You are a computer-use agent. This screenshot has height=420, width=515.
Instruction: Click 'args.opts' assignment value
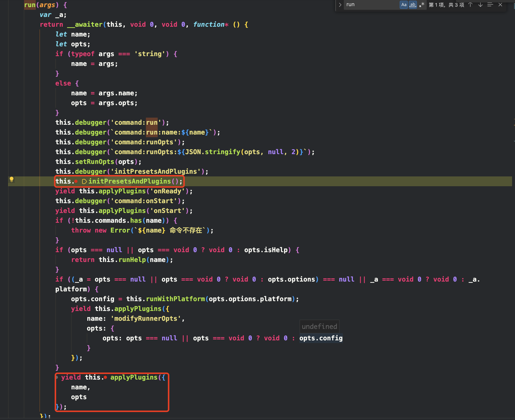[116, 103]
